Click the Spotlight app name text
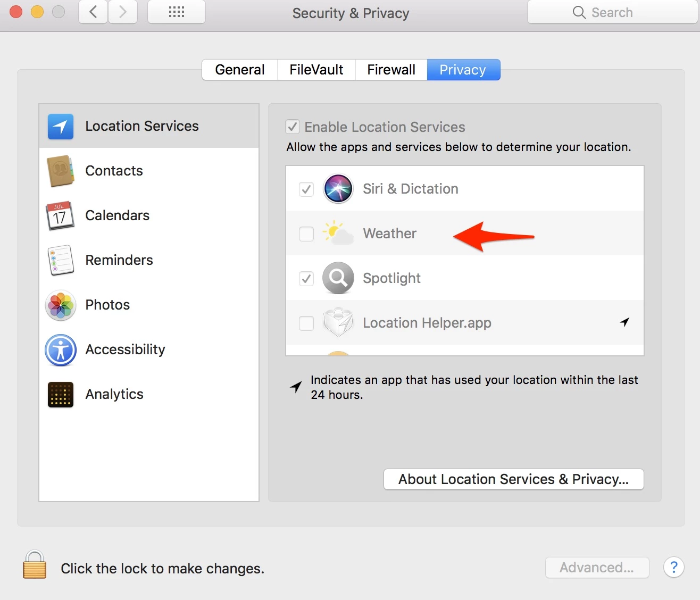Screen dimensions: 700x600 pyautogui.click(x=391, y=278)
